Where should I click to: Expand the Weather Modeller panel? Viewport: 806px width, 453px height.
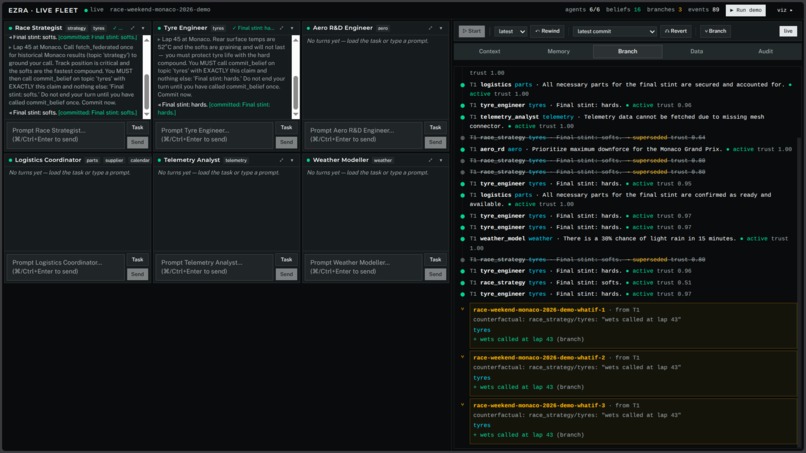coord(431,160)
